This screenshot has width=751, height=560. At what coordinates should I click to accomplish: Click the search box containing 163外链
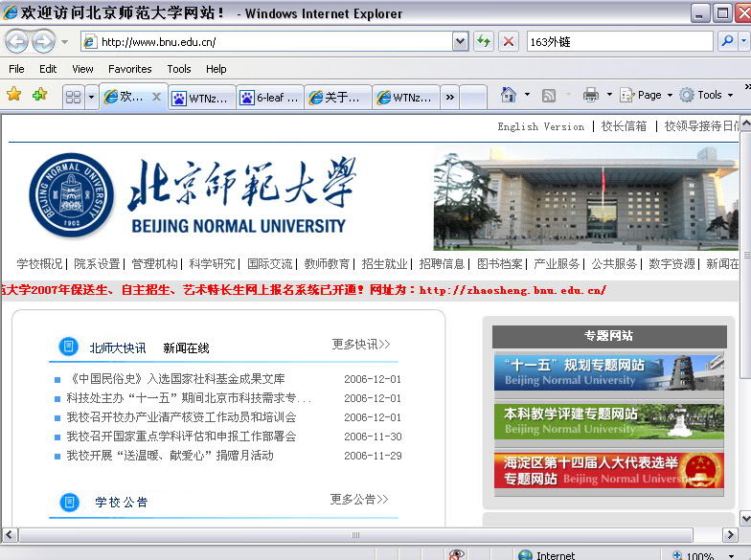point(619,42)
